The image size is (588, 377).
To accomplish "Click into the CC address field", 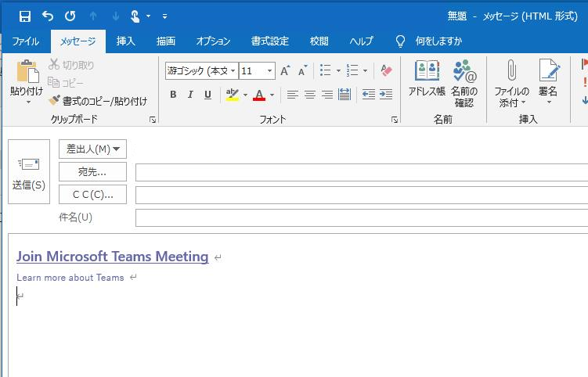I will click(362, 195).
